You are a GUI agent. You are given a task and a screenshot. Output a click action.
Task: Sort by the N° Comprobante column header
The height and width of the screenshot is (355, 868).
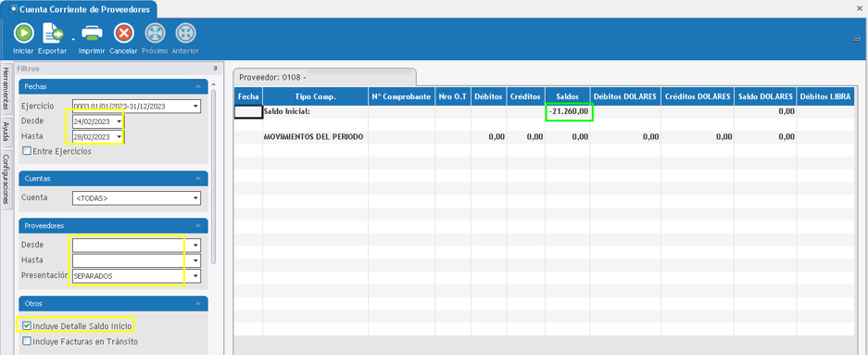pyautogui.click(x=401, y=97)
